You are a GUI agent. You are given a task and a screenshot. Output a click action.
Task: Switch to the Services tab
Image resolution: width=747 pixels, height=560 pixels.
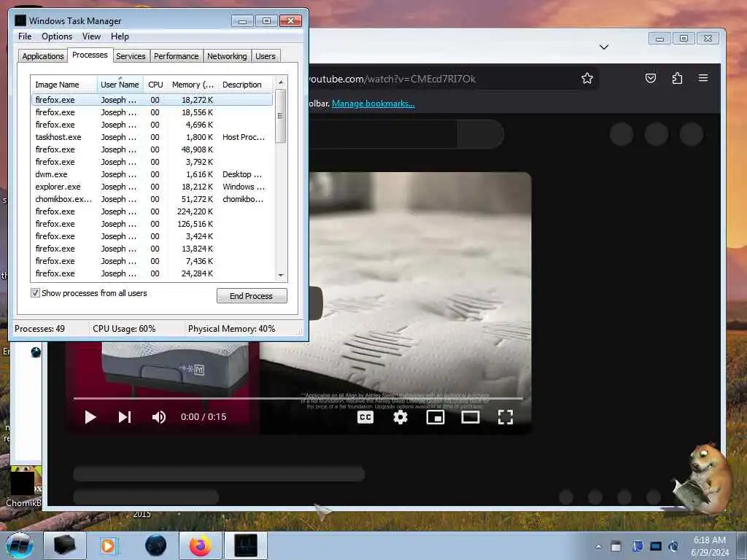131,56
